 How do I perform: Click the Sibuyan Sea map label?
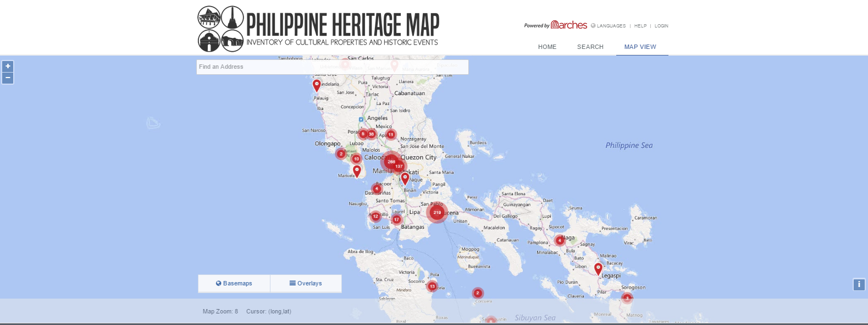(x=535, y=317)
